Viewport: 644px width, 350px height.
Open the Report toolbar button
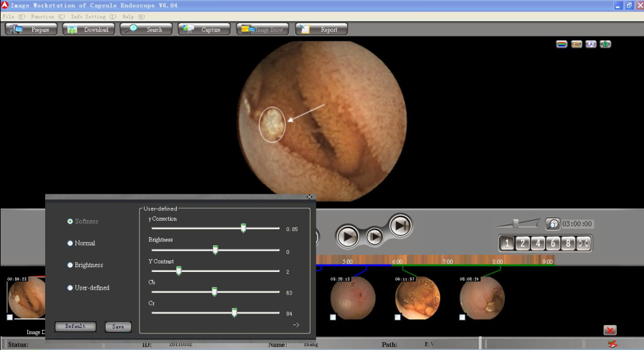click(x=321, y=30)
